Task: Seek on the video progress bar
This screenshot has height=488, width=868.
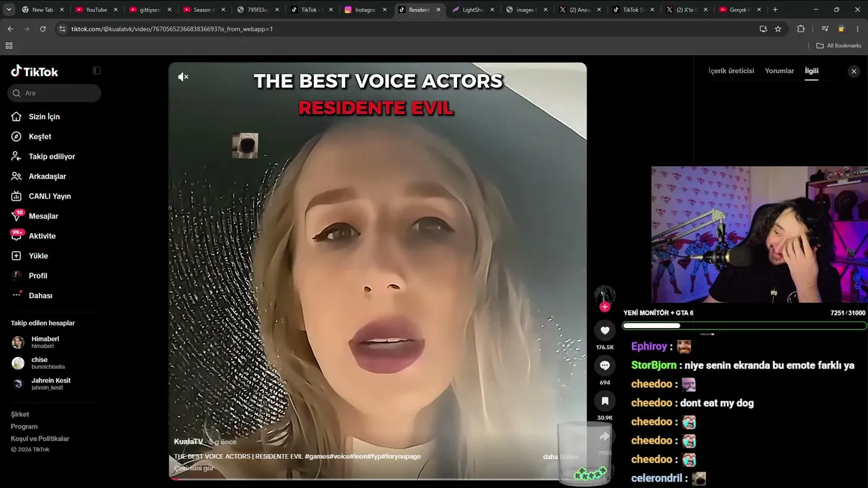Action: tap(377, 479)
